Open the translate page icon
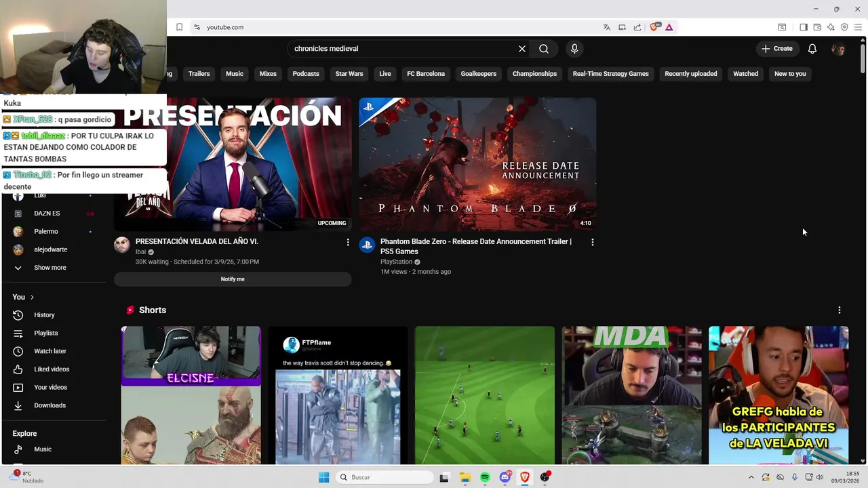Screen dimensions: 868x488 607,27
